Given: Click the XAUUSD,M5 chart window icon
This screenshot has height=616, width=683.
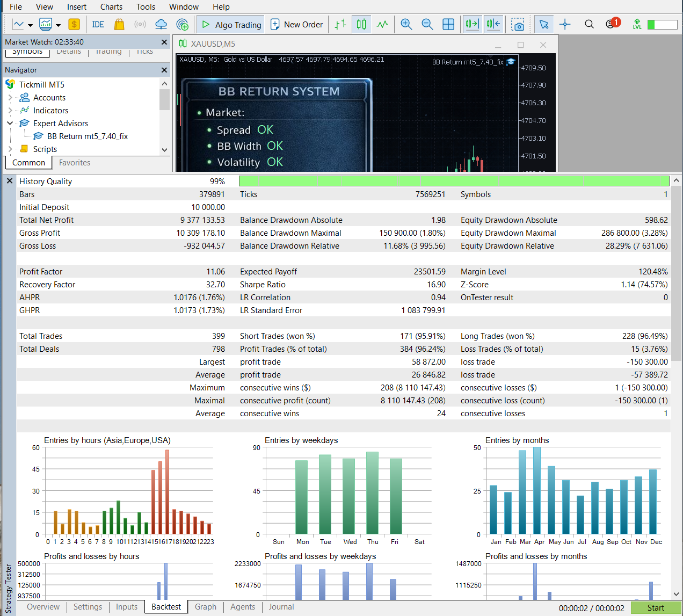Looking at the screenshot, I should pyautogui.click(x=183, y=44).
